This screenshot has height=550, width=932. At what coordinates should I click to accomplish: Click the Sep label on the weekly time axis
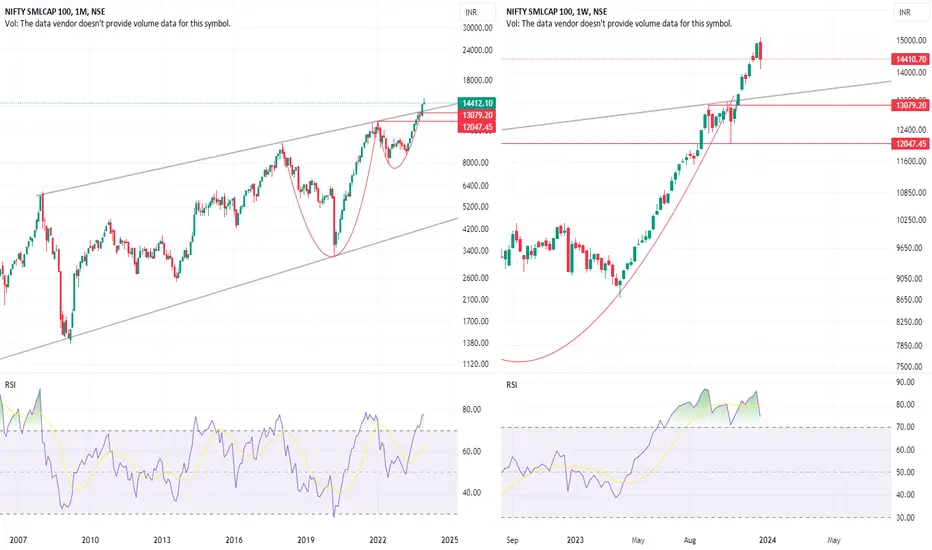click(512, 540)
